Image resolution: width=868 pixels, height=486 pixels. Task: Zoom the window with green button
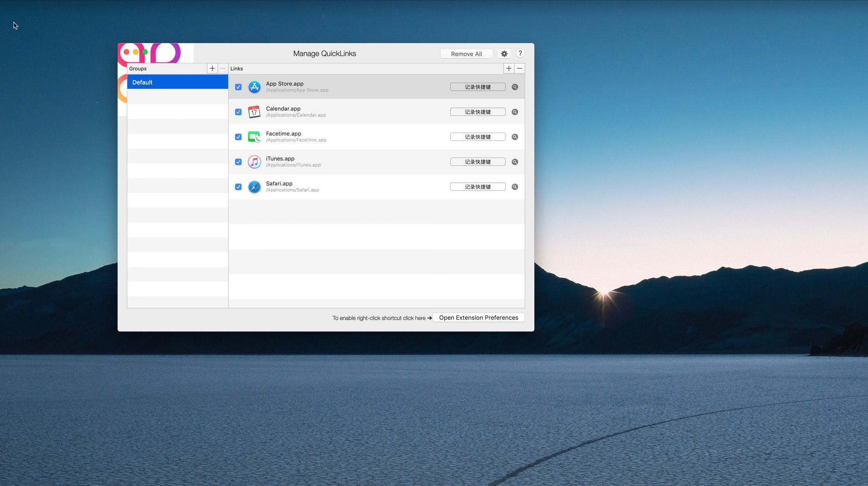tap(145, 52)
